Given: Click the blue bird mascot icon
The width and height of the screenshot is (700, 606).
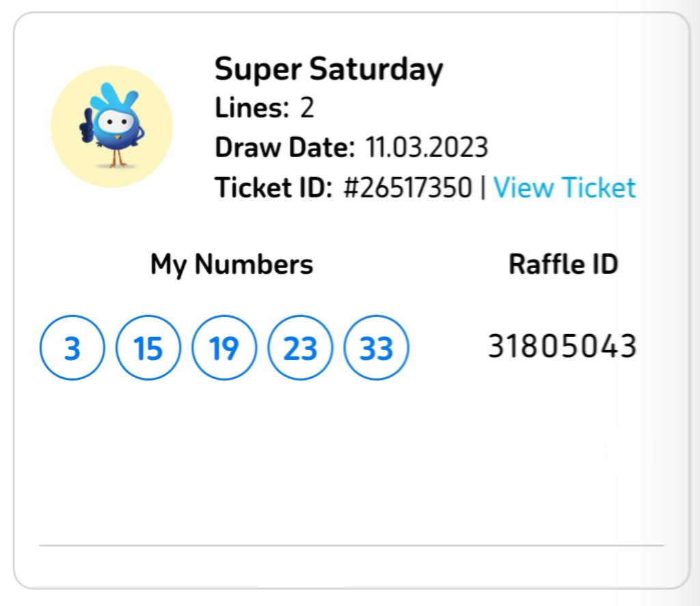Looking at the screenshot, I should click(111, 127).
